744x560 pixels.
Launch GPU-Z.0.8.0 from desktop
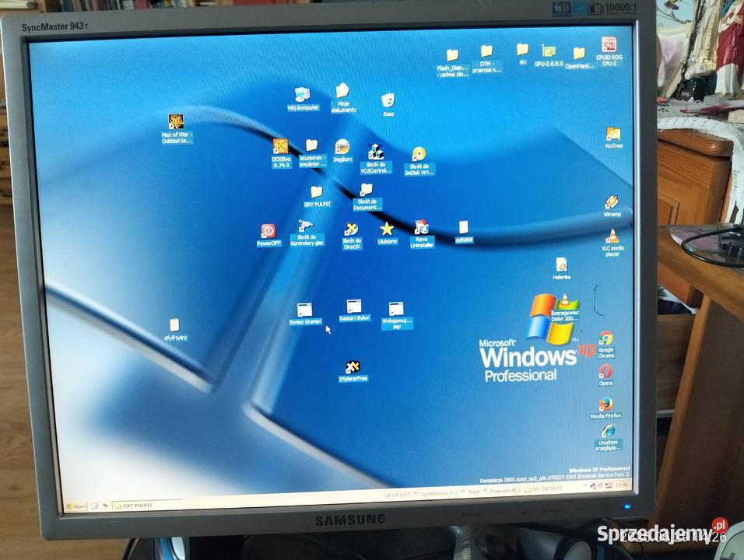(x=549, y=55)
